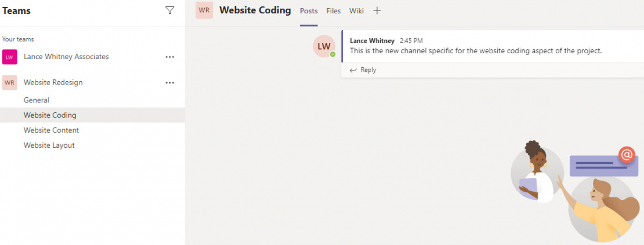Click the WR channel avatar in header

coord(204,10)
